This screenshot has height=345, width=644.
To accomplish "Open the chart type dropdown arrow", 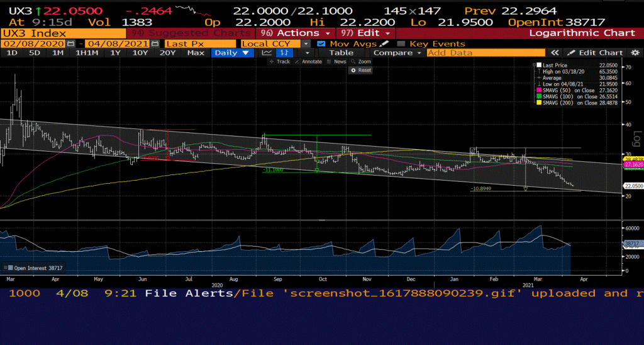I will pyautogui.click(x=307, y=53).
